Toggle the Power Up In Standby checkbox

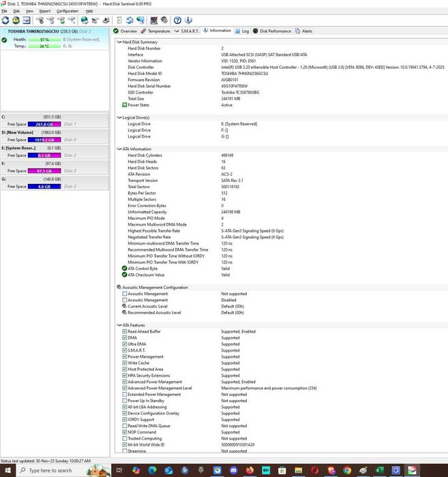pyautogui.click(x=125, y=401)
